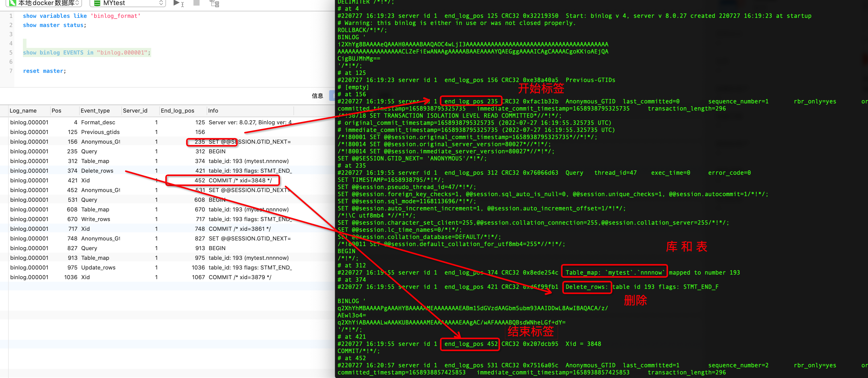This screenshot has height=378, width=868.
Task: Click the Explain plan tree icon
Action: pos(214,3)
